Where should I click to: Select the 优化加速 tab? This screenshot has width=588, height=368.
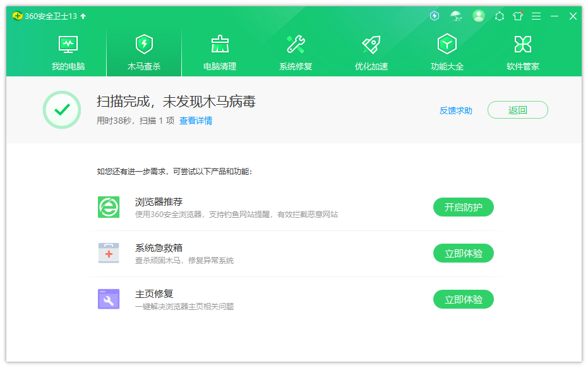pos(371,52)
